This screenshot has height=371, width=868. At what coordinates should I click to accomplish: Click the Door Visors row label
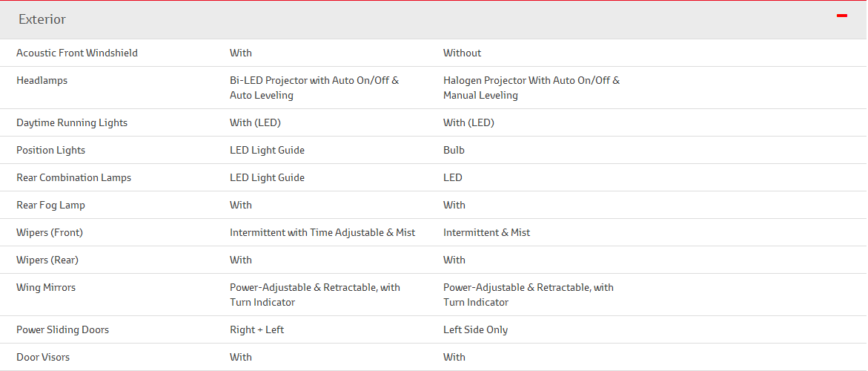pos(43,358)
